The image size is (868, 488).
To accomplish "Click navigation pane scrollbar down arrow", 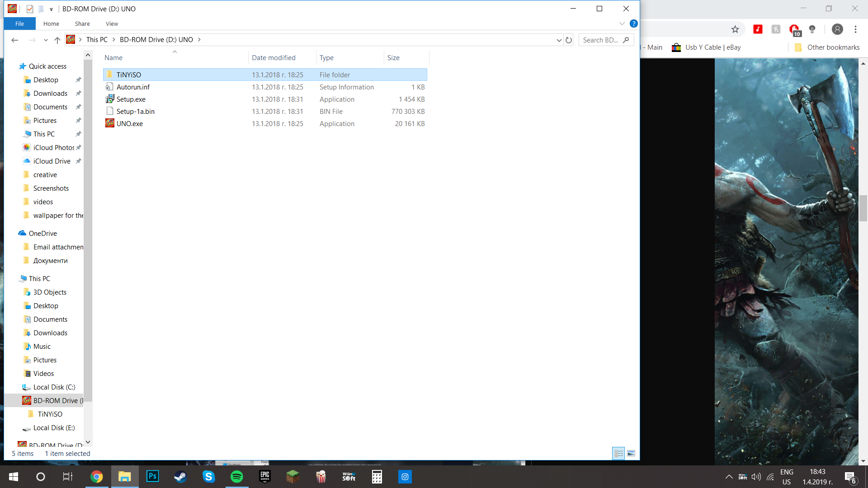I will pos(88,442).
